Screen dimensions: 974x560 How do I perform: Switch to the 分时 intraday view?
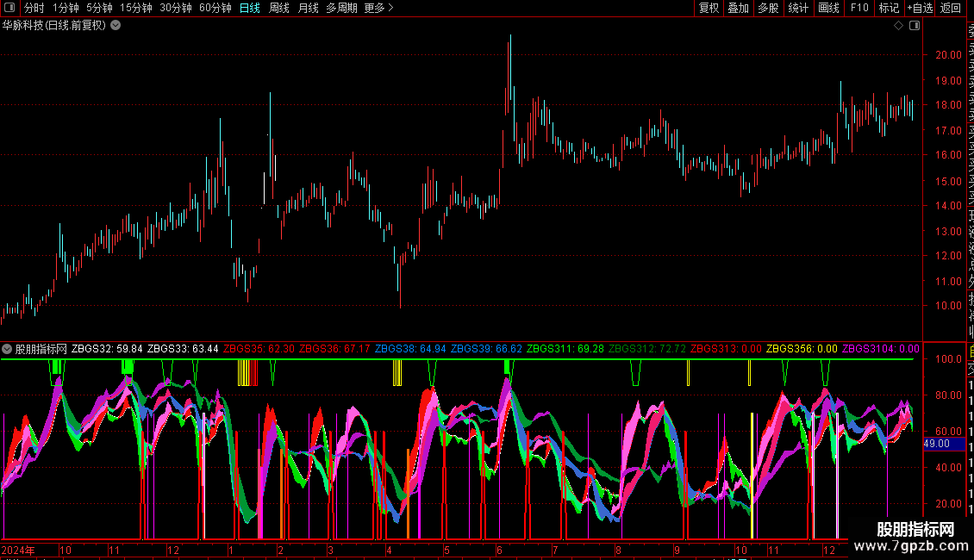(x=34, y=8)
